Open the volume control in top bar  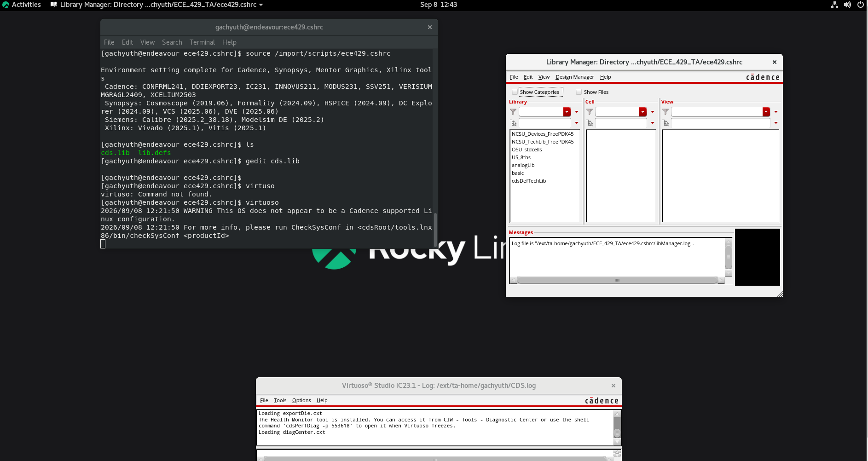coord(847,5)
